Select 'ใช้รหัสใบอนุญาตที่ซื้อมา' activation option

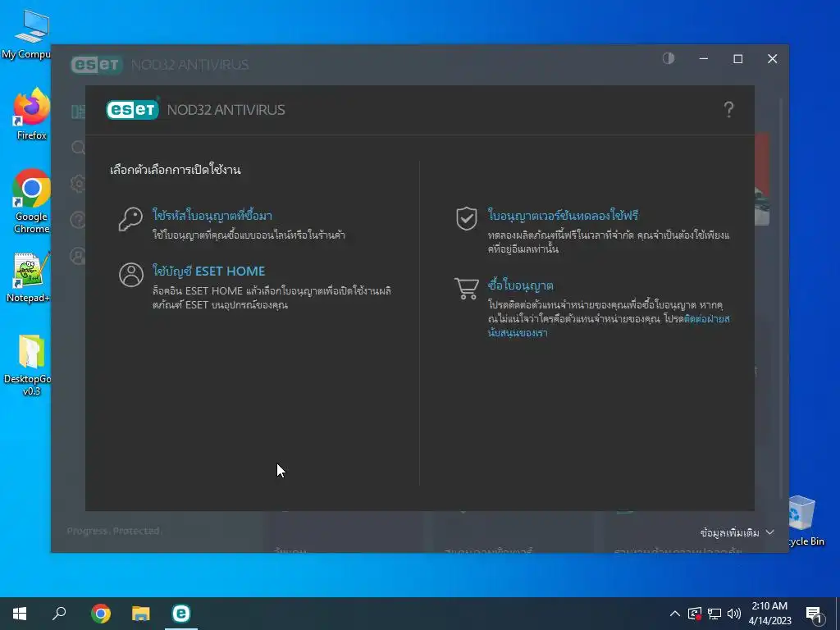(x=212, y=216)
